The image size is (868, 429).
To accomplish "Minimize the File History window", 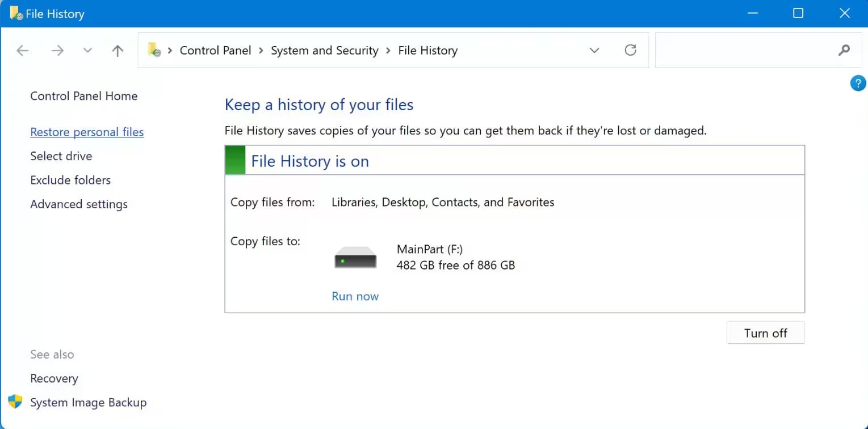I will (752, 13).
